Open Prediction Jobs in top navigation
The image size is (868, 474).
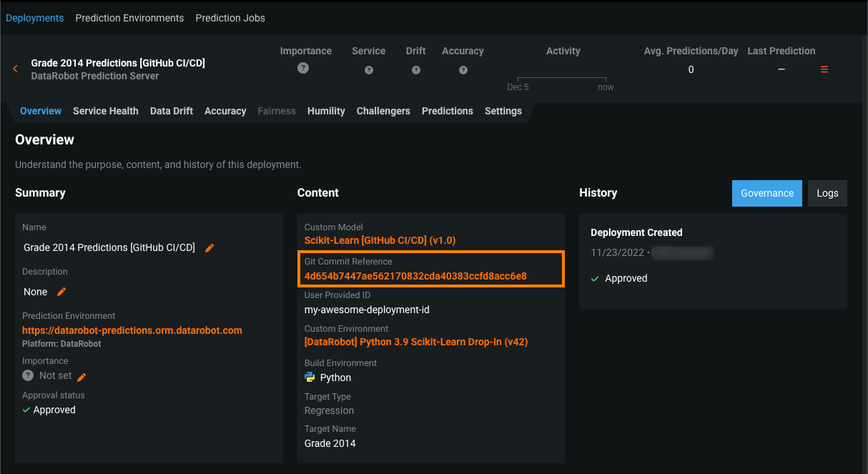pyautogui.click(x=230, y=18)
